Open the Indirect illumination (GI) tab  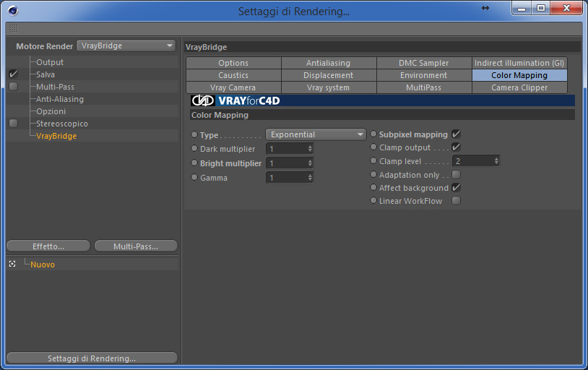point(519,63)
